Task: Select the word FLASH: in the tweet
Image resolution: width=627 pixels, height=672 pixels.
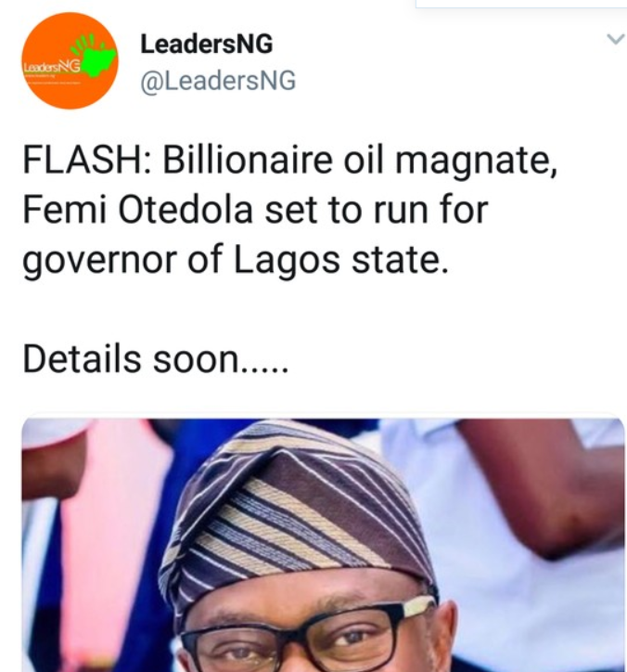Action: [87, 160]
